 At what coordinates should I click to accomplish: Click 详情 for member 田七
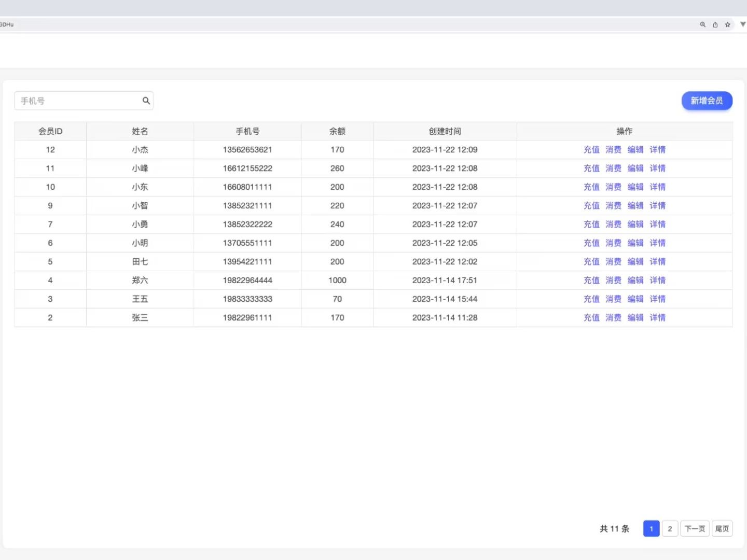click(657, 261)
